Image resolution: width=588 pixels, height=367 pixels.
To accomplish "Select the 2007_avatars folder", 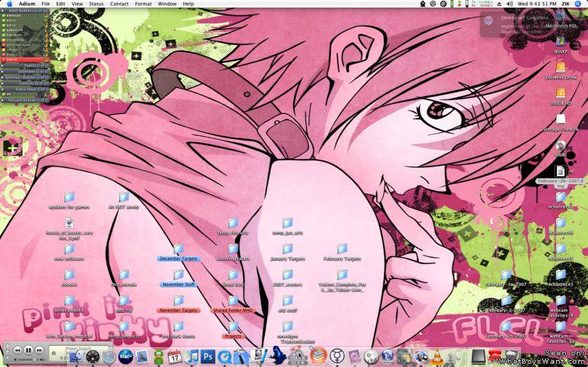I will click(288, 279).
